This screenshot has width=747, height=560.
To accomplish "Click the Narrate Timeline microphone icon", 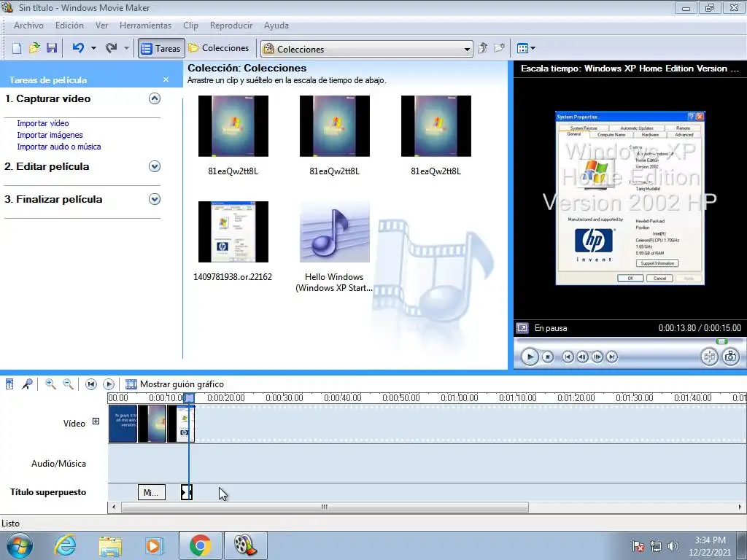I will click(27, 384).
